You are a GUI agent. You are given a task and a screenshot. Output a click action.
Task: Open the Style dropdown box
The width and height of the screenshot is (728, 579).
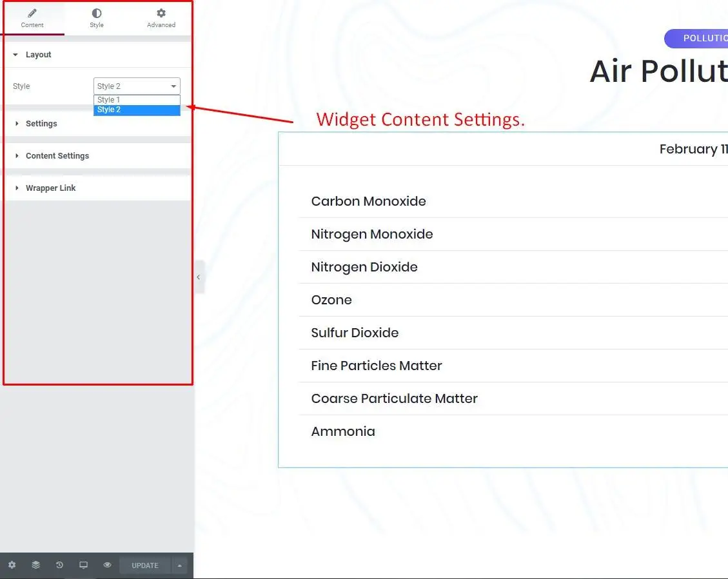coord(137,86)
